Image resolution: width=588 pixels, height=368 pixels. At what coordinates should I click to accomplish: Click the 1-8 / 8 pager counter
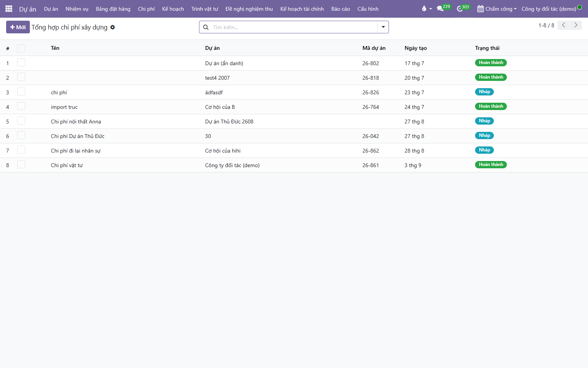click(x=546, y=25)
